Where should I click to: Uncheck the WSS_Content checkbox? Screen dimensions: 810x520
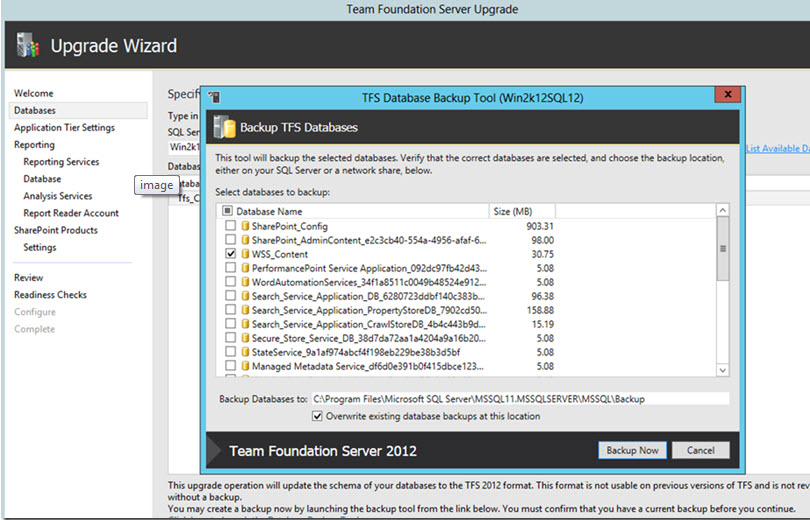[x=230, y=254]
